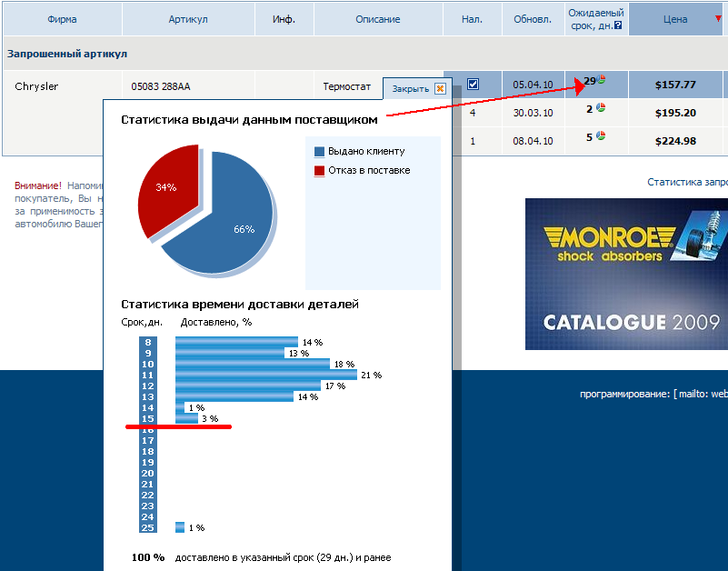The width and height of the screenshot is (728, 571).
Task: Click the Закрыть tab label
Action: (410, 89)
